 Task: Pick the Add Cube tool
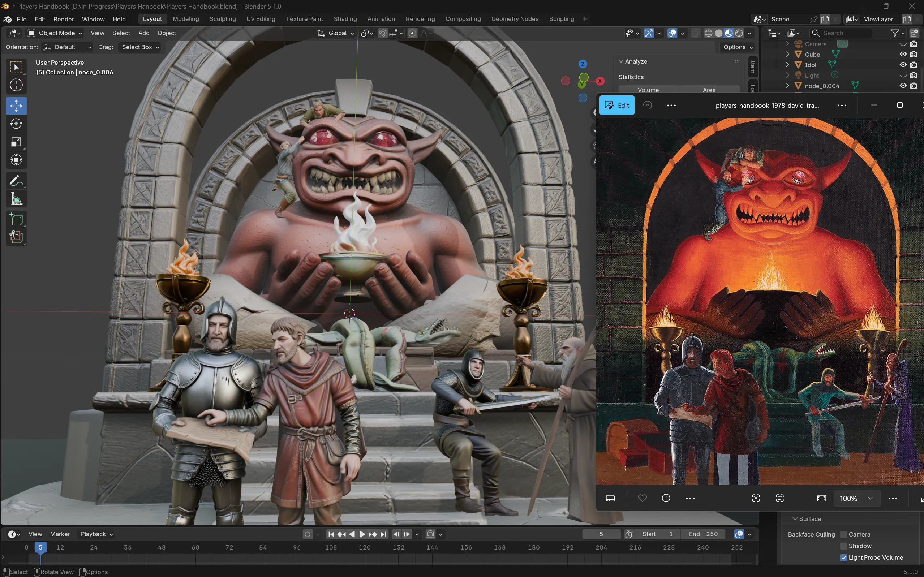point(16,219)
